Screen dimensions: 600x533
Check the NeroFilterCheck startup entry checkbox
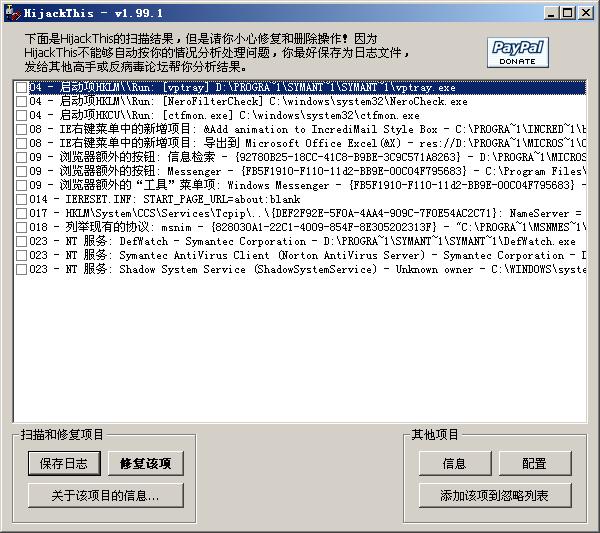pyautogui.click(x=21, y=101)
